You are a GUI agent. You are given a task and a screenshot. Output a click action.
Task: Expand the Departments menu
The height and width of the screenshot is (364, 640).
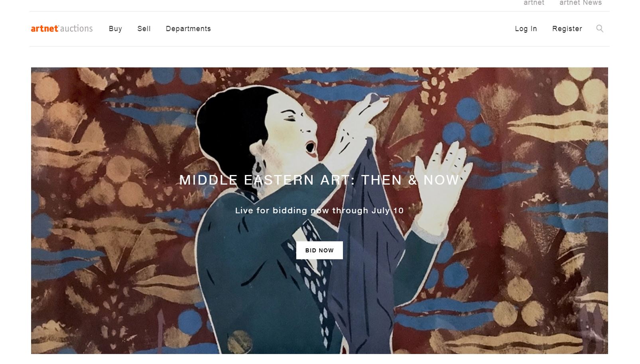(188, 29)
